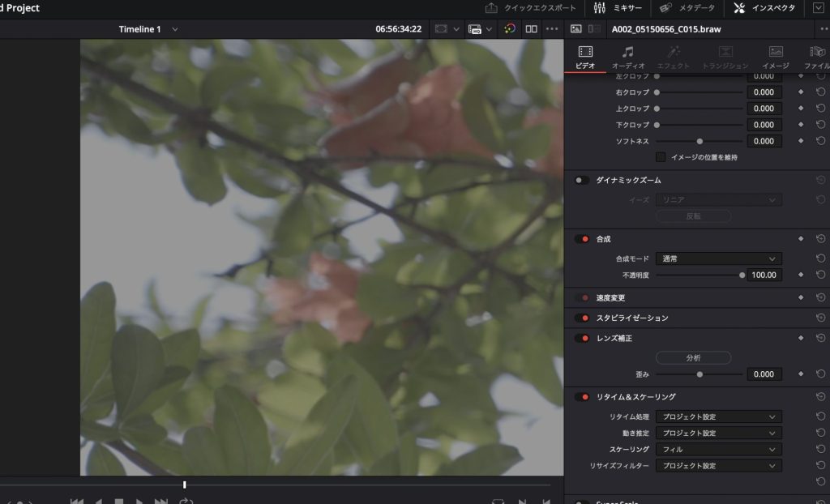Check イメージの位置を維持 checkbox
Viewport: 830px width, 504px height.
[660, 157]
